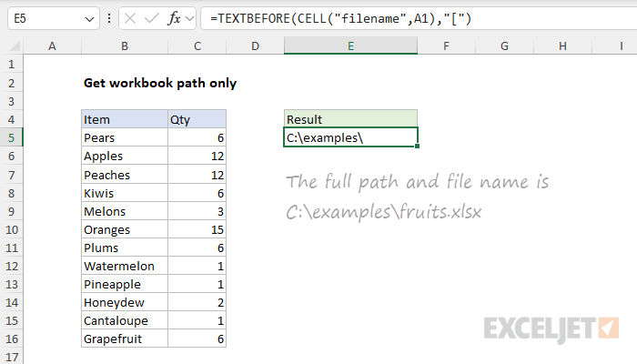Click the cancel X icon in formula bar

(x=130, y=18)
